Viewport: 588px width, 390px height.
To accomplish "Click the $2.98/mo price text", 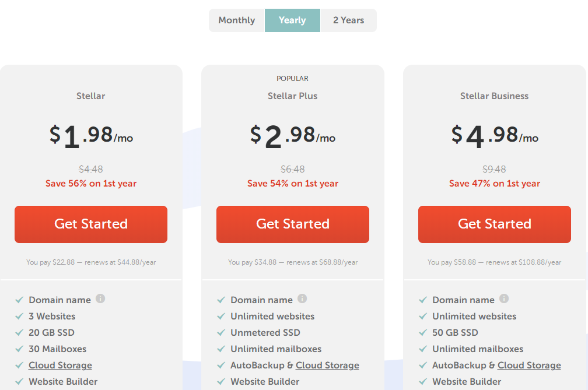I will pos(293,136).
